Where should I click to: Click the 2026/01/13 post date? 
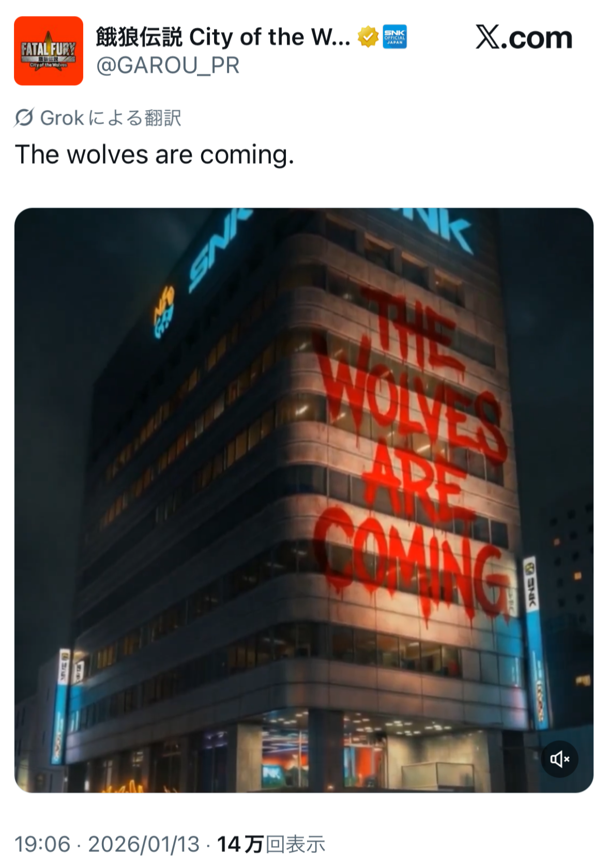[144, 844]
